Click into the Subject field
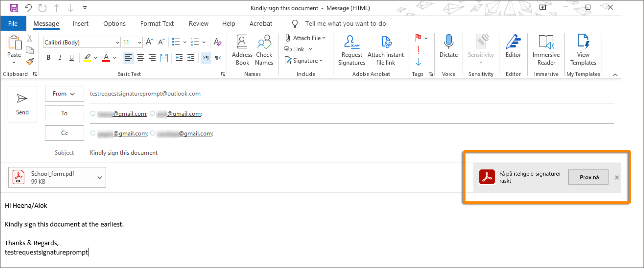The height and width of the screenshot is (268, 644). [x=267, y=152]
